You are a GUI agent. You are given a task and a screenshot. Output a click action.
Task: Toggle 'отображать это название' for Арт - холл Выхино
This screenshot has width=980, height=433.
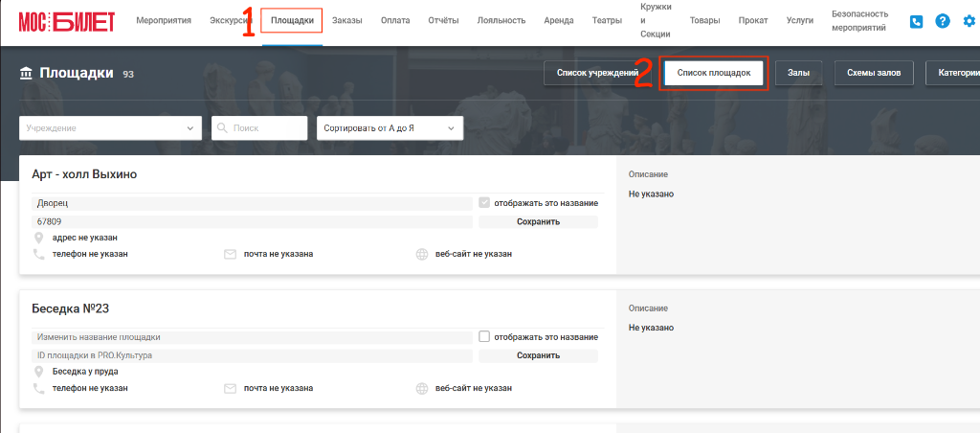(x=484, y=203)
